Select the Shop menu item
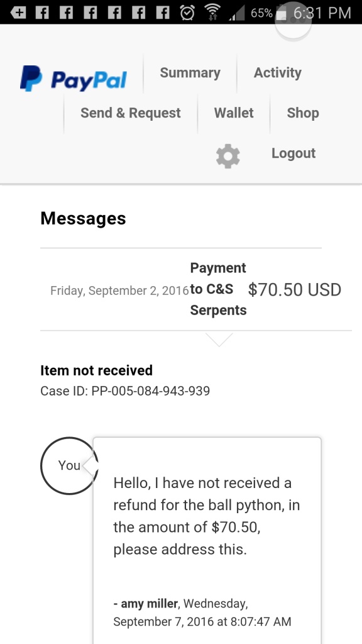This screenshot has width=362, height=644. [x=303, y=113]
